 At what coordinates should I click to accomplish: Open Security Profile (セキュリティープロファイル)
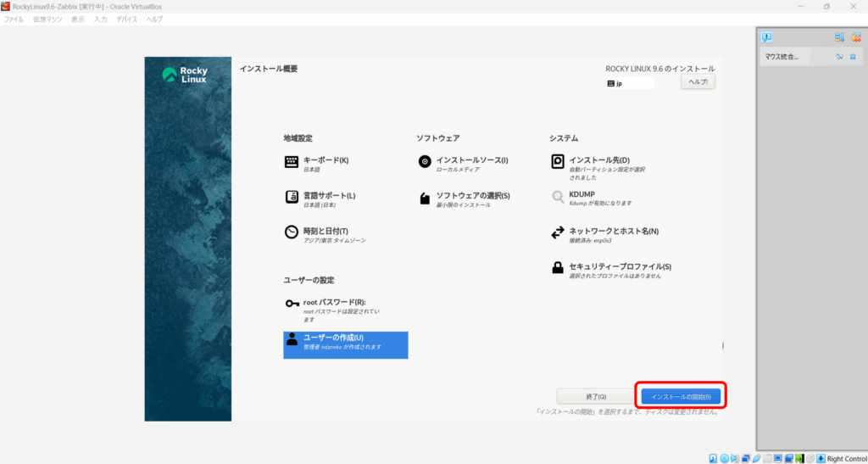tap(611, 271)
